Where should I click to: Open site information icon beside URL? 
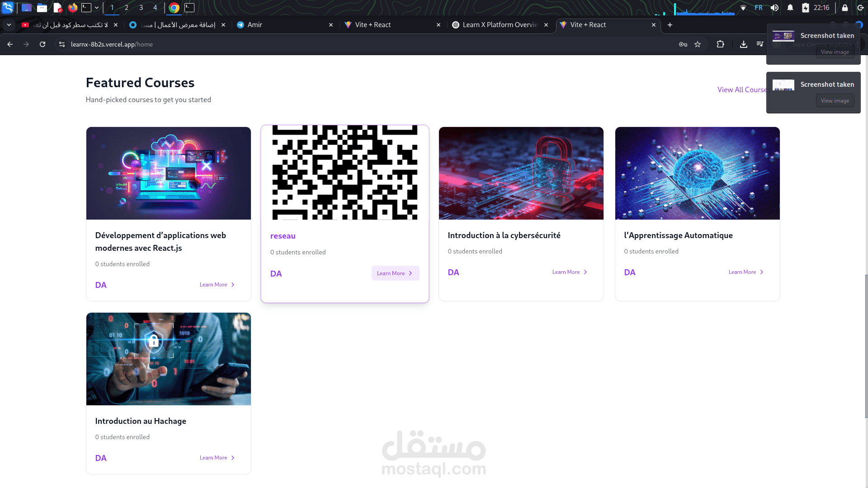[62, 44]
